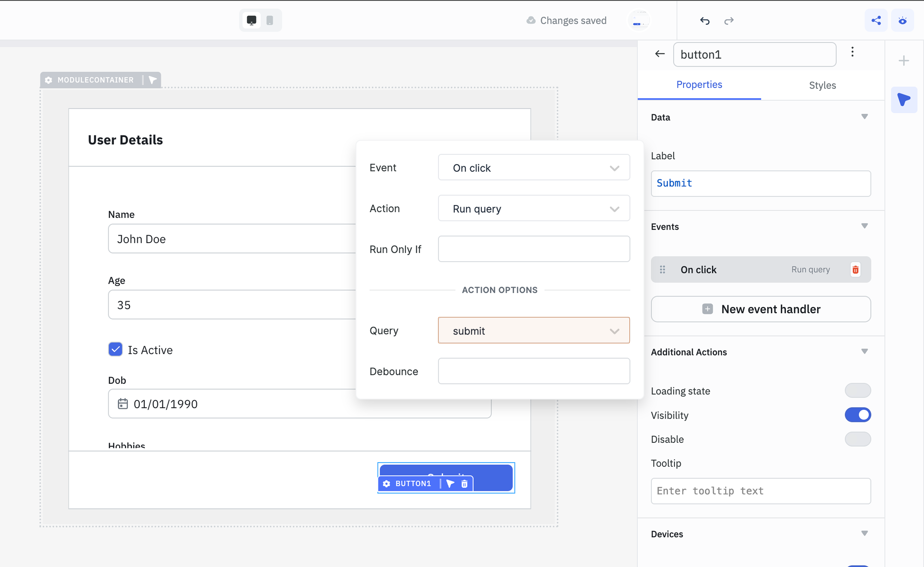Click the undo arrow
This screenshot has width=924, height=567.
(705, 21)
